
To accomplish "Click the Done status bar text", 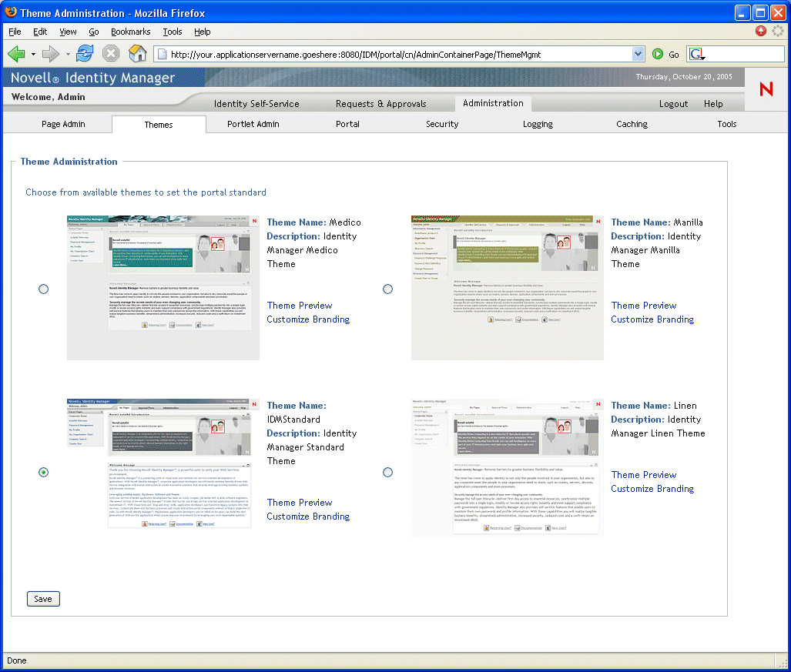I will tap(17, 660).
